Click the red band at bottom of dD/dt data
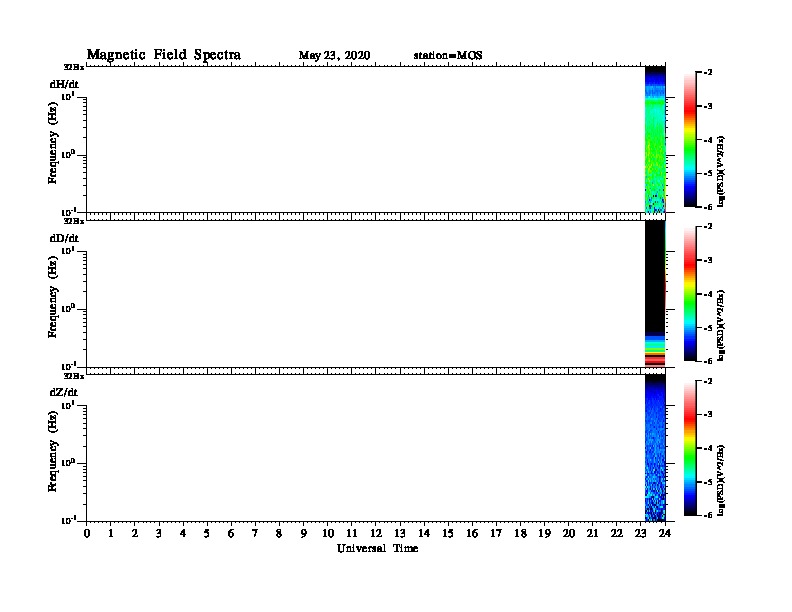Screen dimensions: 792x612 coord(655,360)
